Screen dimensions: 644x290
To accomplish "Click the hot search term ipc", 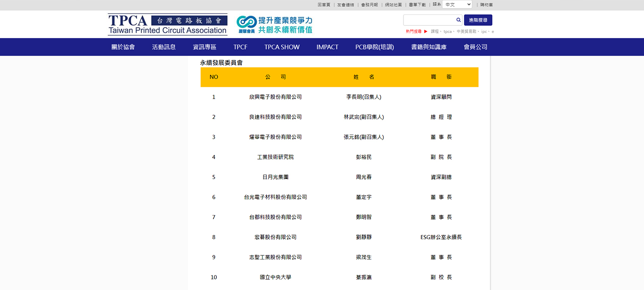I will tap(484, 31).
